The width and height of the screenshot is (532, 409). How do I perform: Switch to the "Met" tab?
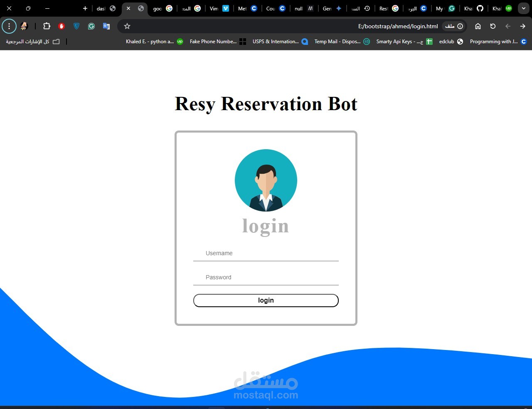tap(248, 8)
